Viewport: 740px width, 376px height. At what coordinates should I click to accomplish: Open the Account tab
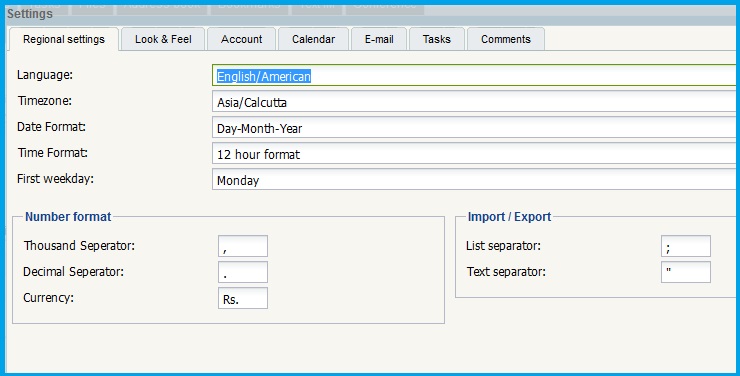[241, 39]
